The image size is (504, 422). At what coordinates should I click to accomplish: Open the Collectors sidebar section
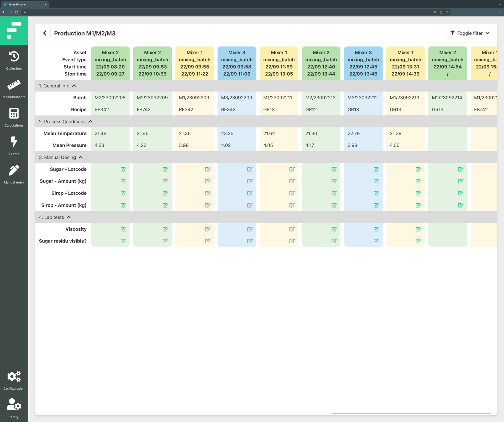pos(14,61)
